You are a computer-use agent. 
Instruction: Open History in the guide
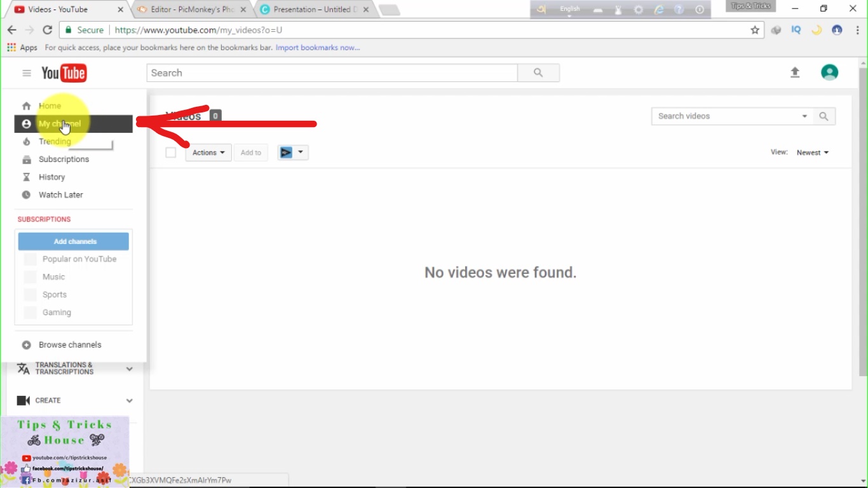(x=74, y=177)
